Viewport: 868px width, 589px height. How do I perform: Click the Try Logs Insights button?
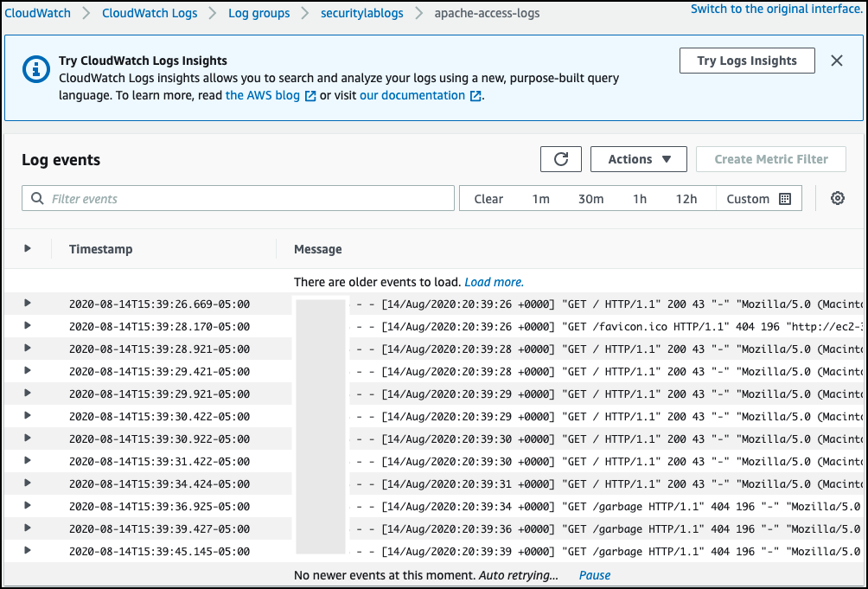pyautogui.click(x=747, y=61)
